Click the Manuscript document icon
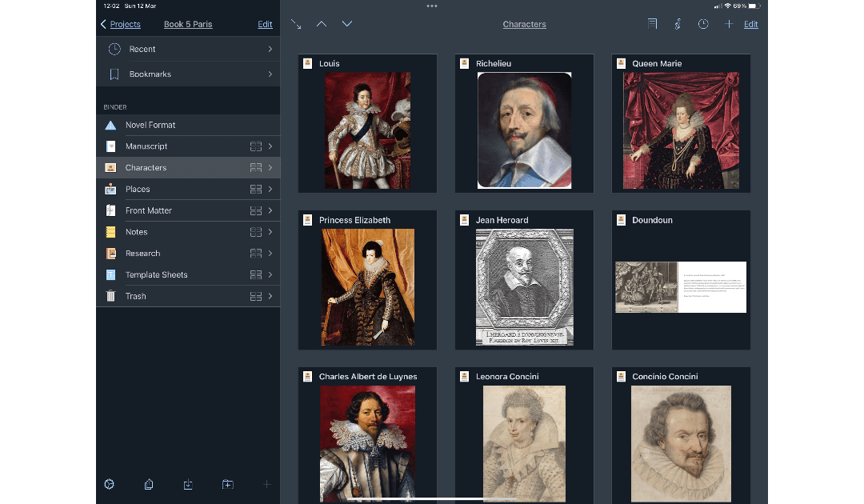The height and width of the screenshot is (504, 864). click(110, 146)
